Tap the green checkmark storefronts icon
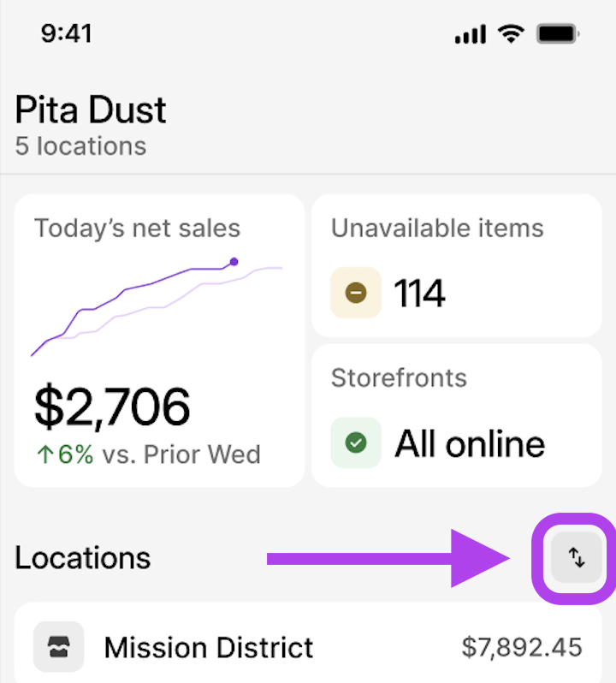 pos(356,442)
